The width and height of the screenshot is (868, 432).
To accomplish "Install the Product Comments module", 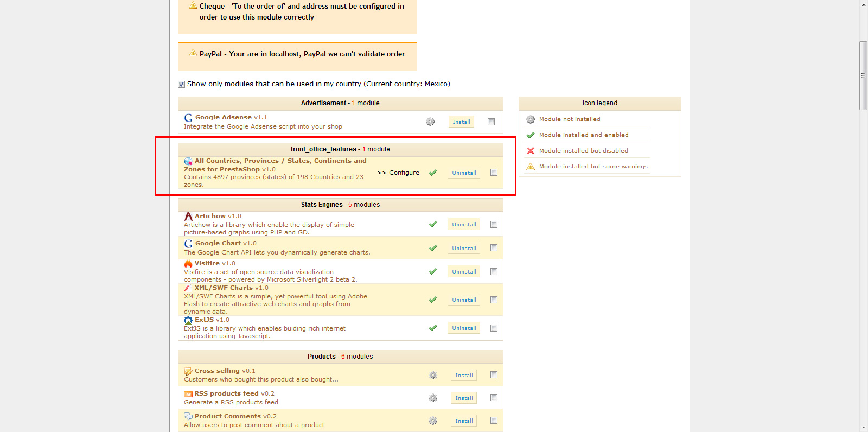I will click(x=464, y=421).
